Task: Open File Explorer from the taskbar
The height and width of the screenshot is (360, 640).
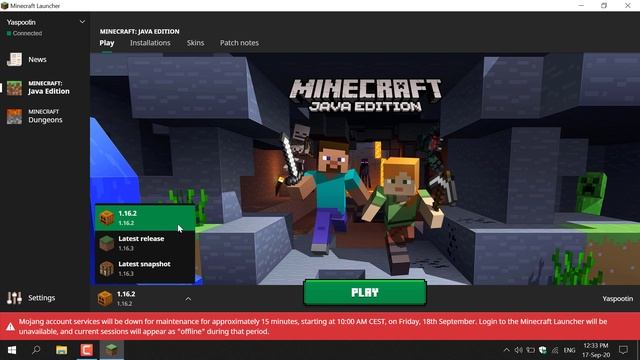Action: [x=62, y=350]
